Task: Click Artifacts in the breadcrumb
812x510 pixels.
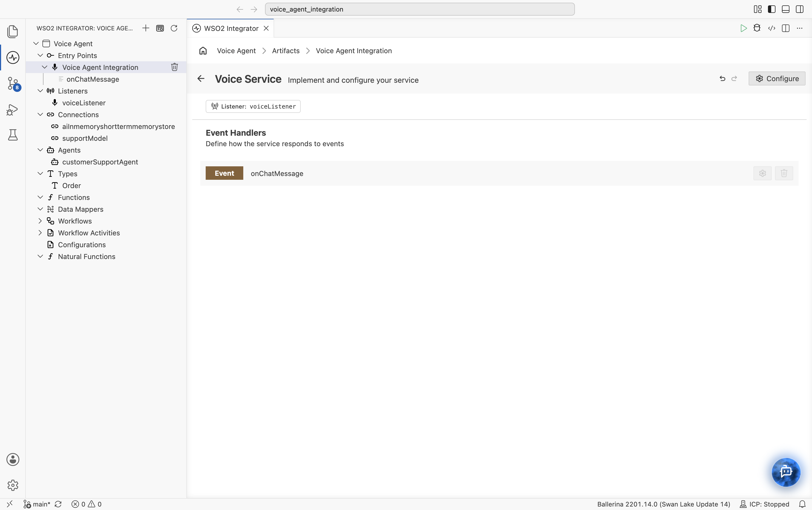Action: [x=285, y=51]
